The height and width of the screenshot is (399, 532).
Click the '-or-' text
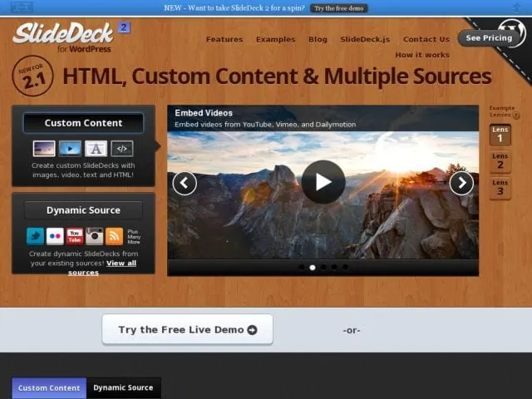(x=352, y=330)
